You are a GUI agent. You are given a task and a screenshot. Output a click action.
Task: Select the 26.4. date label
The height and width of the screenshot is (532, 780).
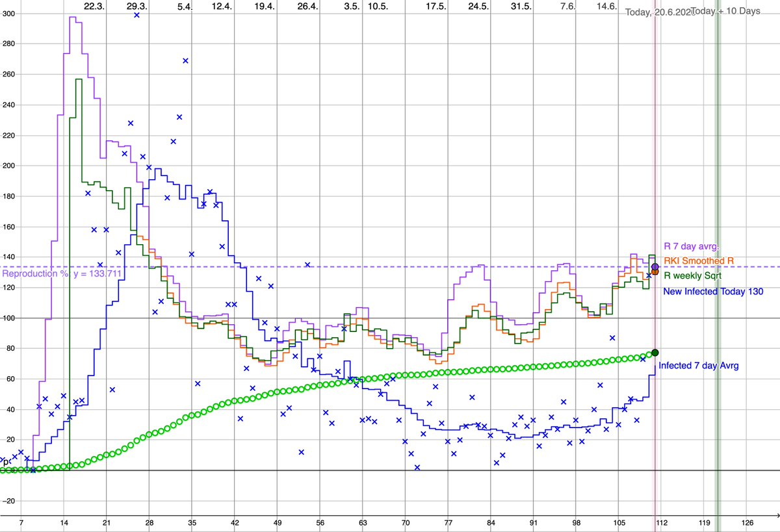pyautogui.click(x=308, y=6)
